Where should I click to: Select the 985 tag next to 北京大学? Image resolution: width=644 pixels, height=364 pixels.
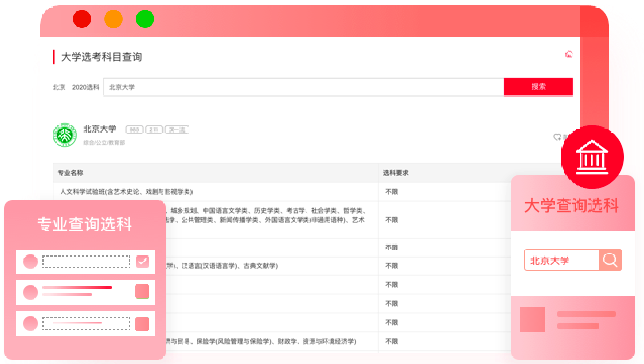click(134, 130)
